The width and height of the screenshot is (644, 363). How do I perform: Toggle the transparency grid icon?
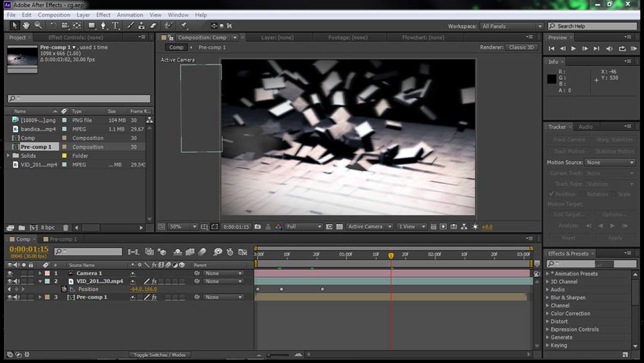[339, 227]
